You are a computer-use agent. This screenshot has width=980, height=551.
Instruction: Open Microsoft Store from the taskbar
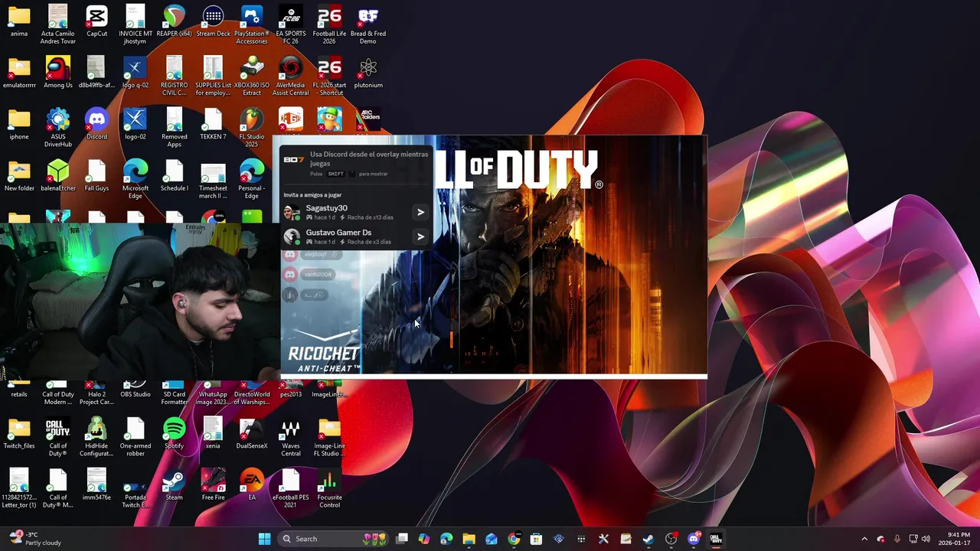(x=536, y=539)
